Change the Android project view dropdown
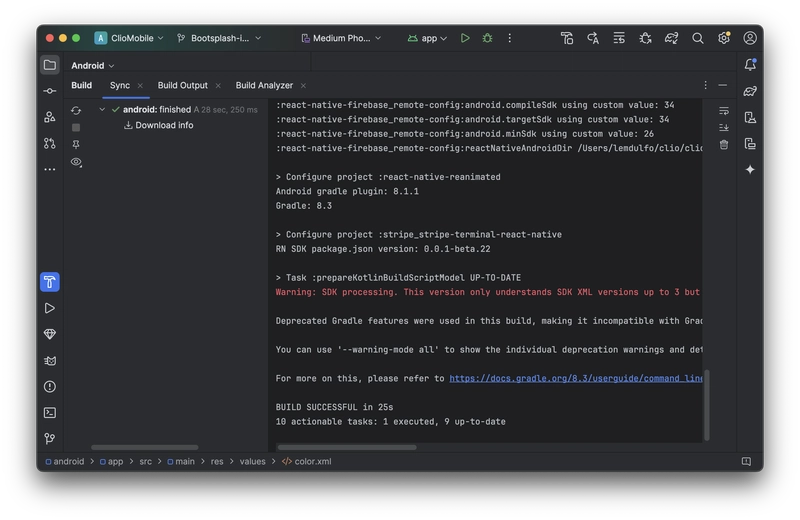Viewport: 800px width, 520px height. point(92,65)
